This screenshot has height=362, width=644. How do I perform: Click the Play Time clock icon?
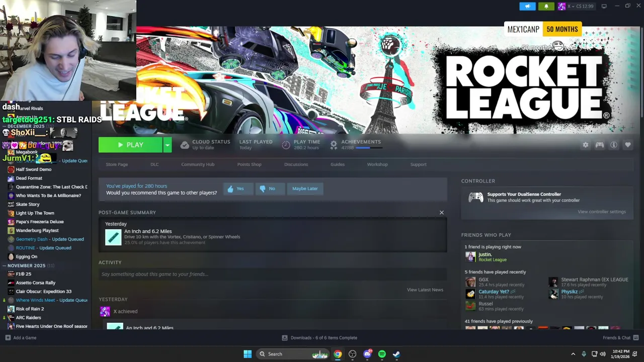[286, 145]
